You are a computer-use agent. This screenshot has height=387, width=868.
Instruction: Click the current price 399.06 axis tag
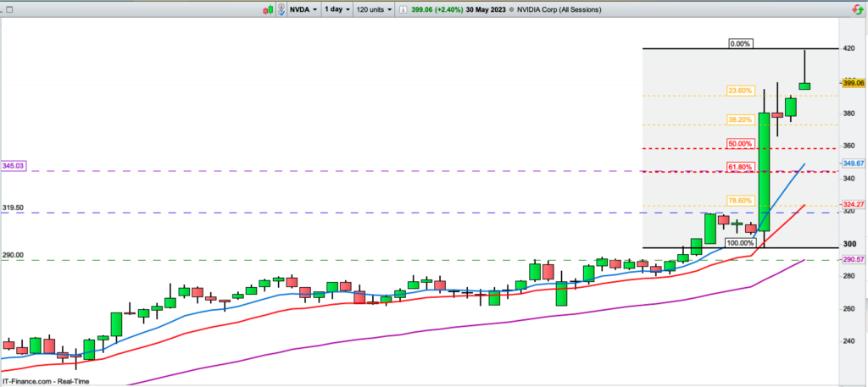tap(852, 83)
